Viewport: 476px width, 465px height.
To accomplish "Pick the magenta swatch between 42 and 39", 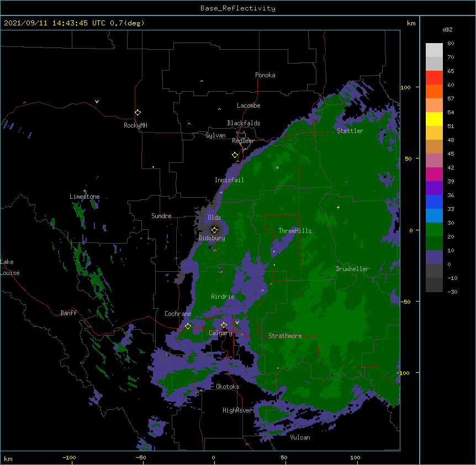I will pos(434,174).
